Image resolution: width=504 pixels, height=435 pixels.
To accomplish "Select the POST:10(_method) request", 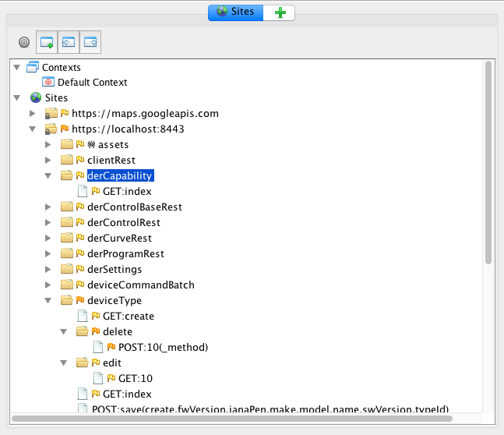I will pyautogui.click(x=163, y=348).
